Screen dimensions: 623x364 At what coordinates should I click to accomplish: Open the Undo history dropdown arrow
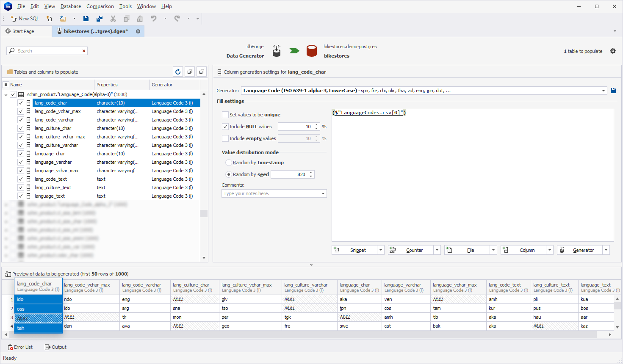pos(165,19)
